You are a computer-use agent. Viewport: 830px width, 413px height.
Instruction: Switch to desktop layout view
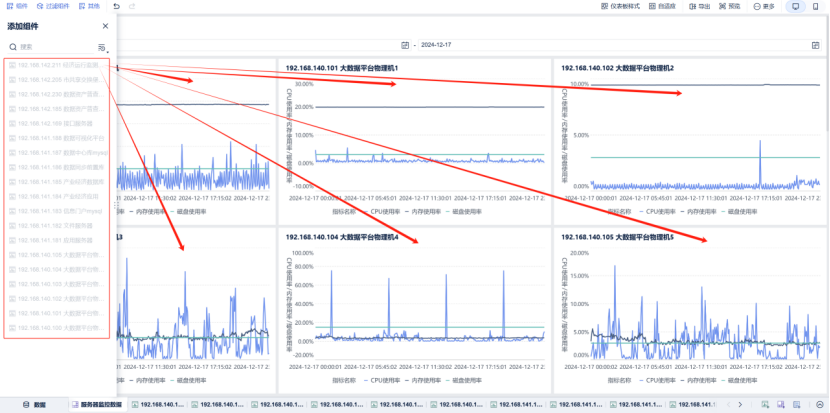click(x=796, y=6)
